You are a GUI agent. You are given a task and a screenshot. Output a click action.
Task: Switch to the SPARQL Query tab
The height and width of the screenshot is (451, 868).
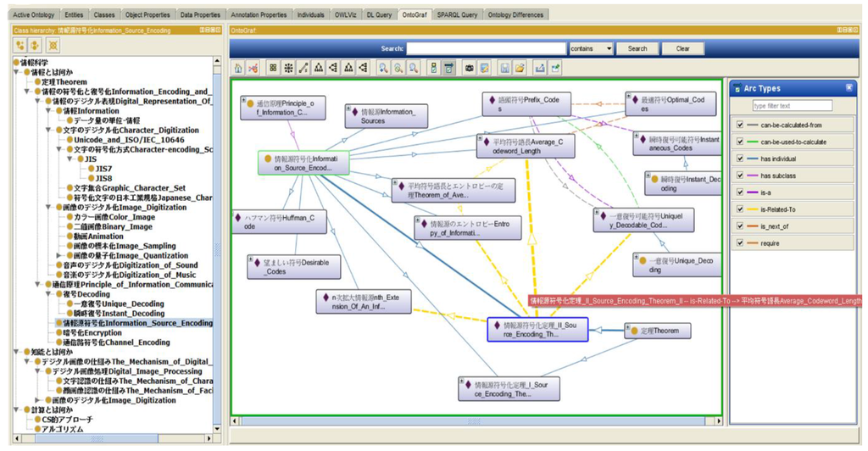[457, 15]
